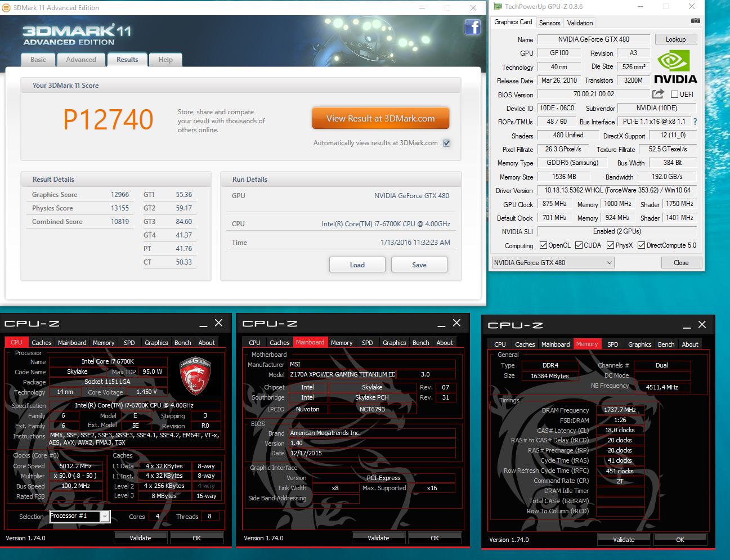730x560 pixels.
Task: Switch to the Basic tab in 3DMark
Action: coord(38,60)
